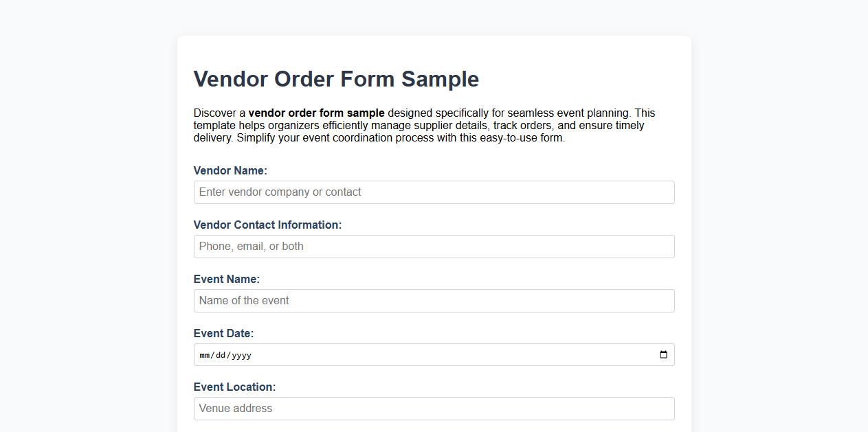Click inside the Vendor Name input
The height and width of the screenshot is (432, 868).
(x=433, y=192)
